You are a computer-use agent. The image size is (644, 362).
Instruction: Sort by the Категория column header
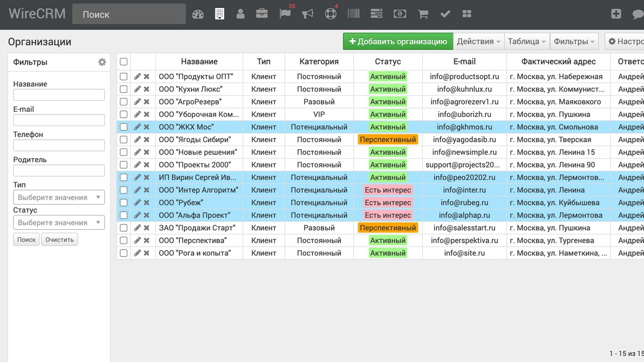click(x=319, y=61)
